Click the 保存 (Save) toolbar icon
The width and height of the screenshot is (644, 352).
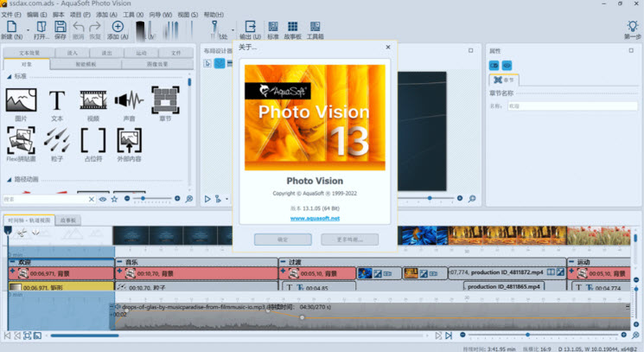tap(60, 30)
